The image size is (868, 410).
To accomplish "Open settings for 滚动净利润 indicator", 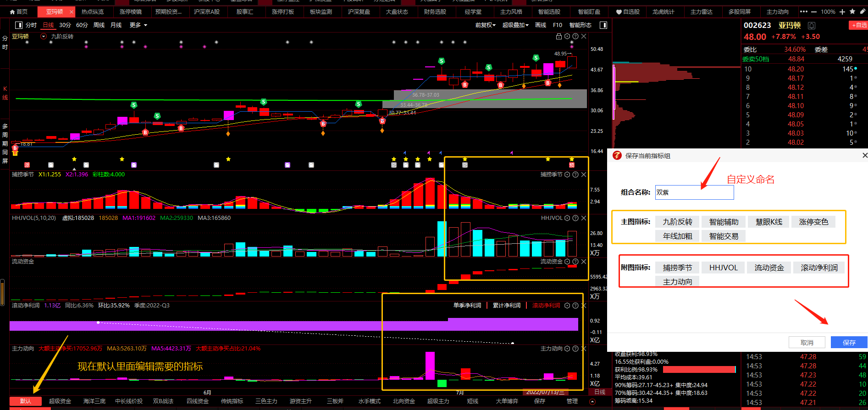I will (567, 306).
